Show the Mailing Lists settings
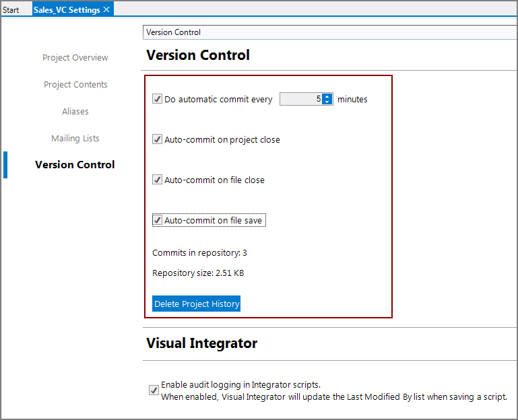The height and width of the screenshot is (420, 518). coord(75,139)
